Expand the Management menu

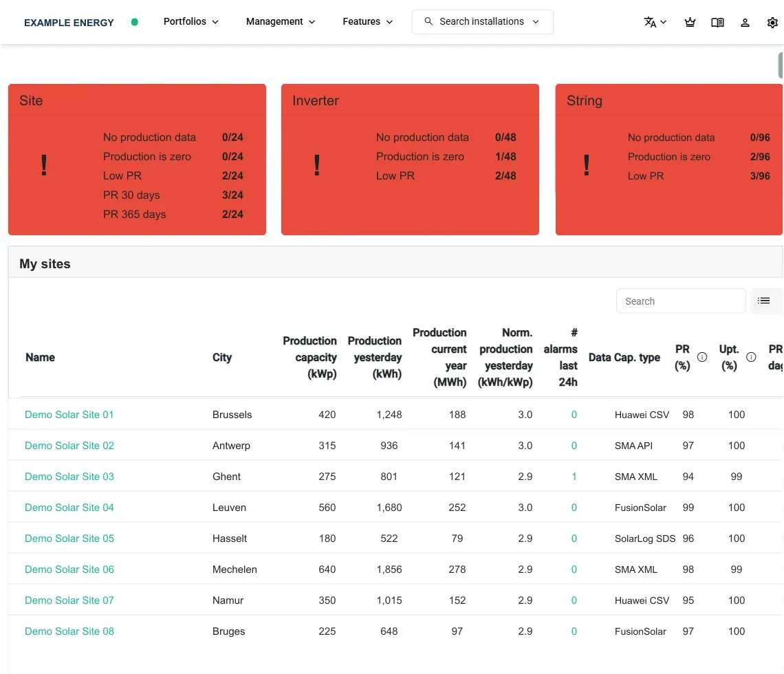point(281,21)
